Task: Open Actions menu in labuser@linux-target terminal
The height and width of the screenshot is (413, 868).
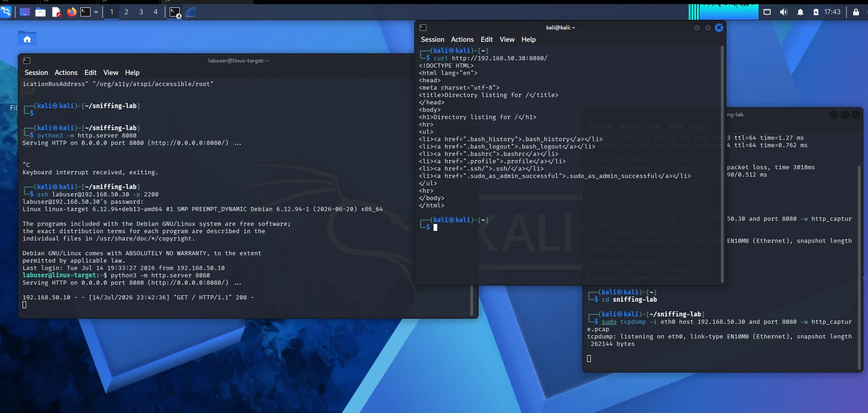Action: click(x=66, y=73)
